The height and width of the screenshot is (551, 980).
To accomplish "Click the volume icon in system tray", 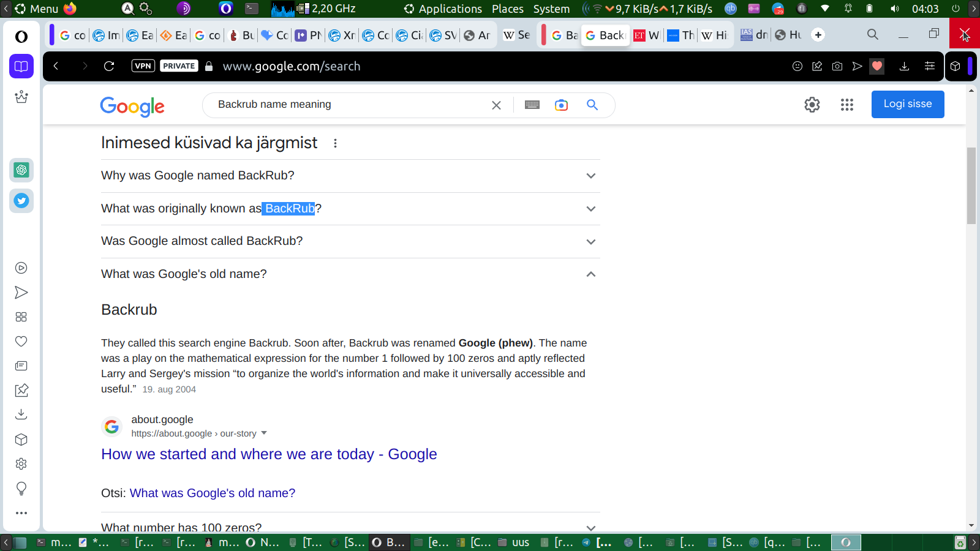I will click(895, 9).
